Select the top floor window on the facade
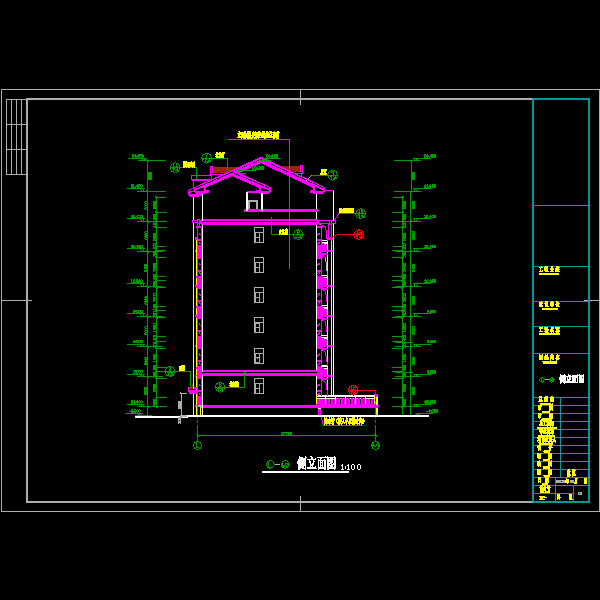The width and height of the screenshot is (600, 600). coord(259,235)
